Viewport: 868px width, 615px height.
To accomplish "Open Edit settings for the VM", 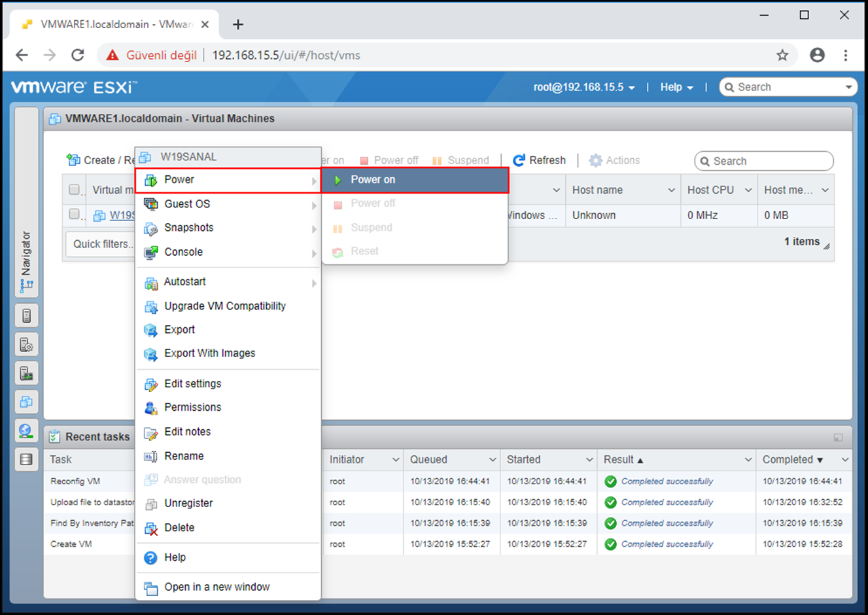I will pos(228,384).
